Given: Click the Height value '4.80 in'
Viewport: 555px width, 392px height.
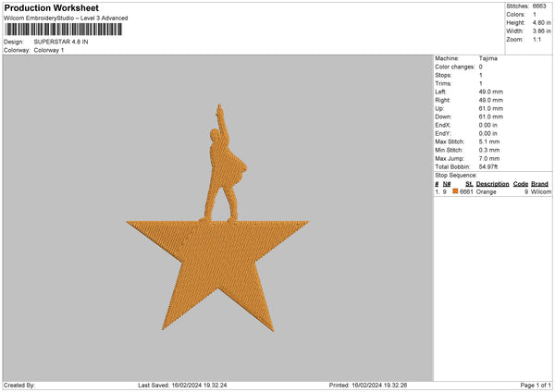Looking at the screenshot, I should pyautogui.click(x=541, y=22).
